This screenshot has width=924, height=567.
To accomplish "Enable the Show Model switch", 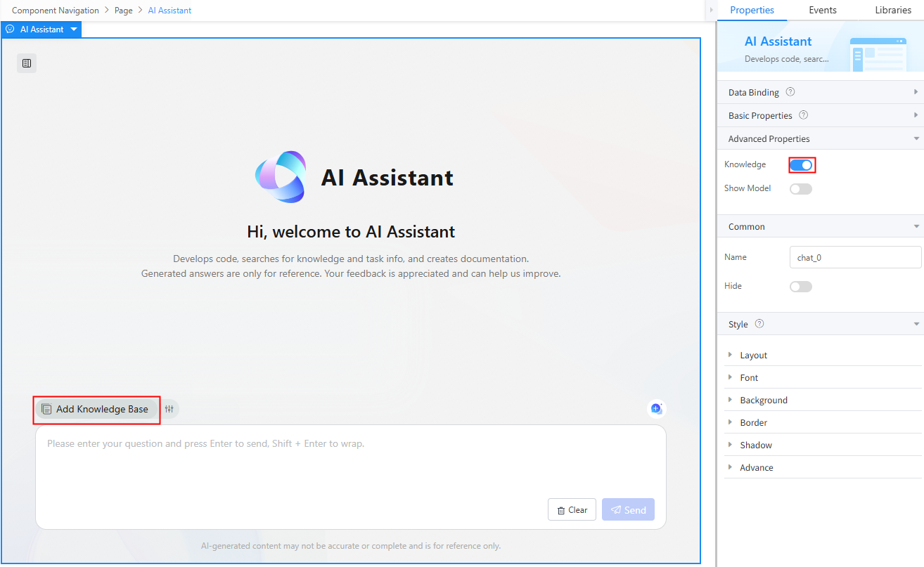I will pyautogui.click(x=801, y=188).
